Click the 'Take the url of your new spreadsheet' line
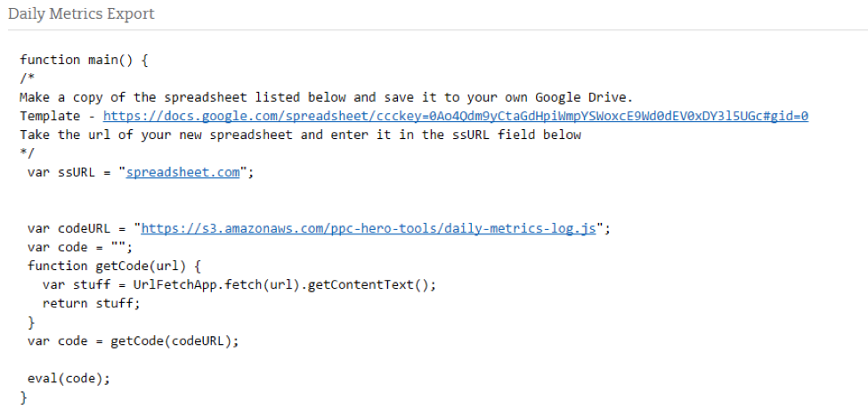The image size is (868, 418). click(x=301, y=135)
